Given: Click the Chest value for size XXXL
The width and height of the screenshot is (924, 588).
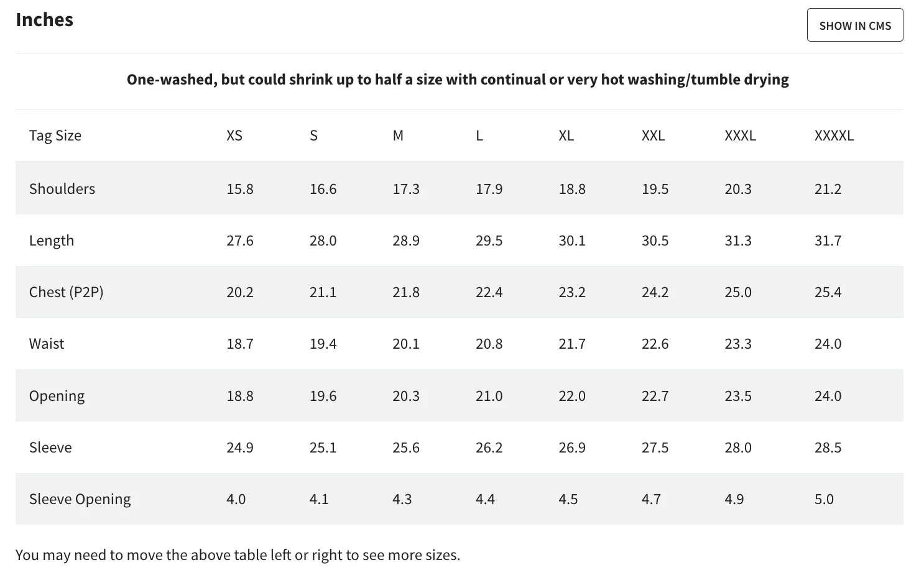Looking at the screenshot, I should (x=738, y=292).
